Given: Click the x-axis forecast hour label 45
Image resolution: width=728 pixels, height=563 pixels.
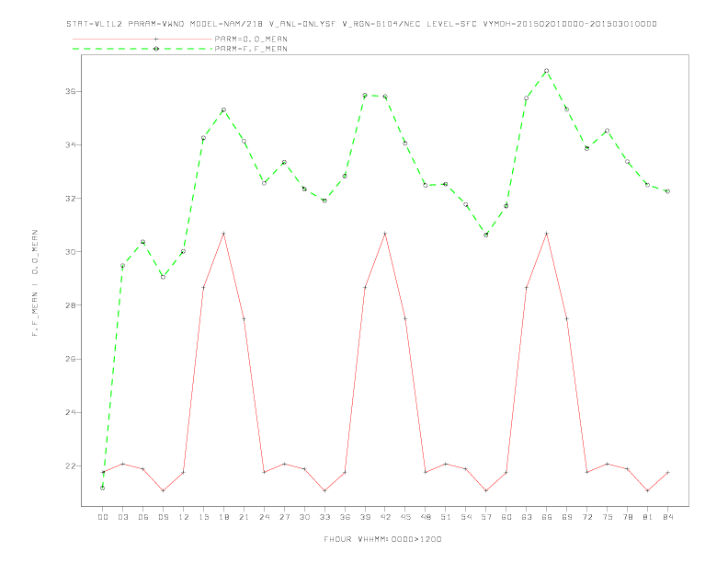Looking at the screenshot, I should [x=405, y=517].
